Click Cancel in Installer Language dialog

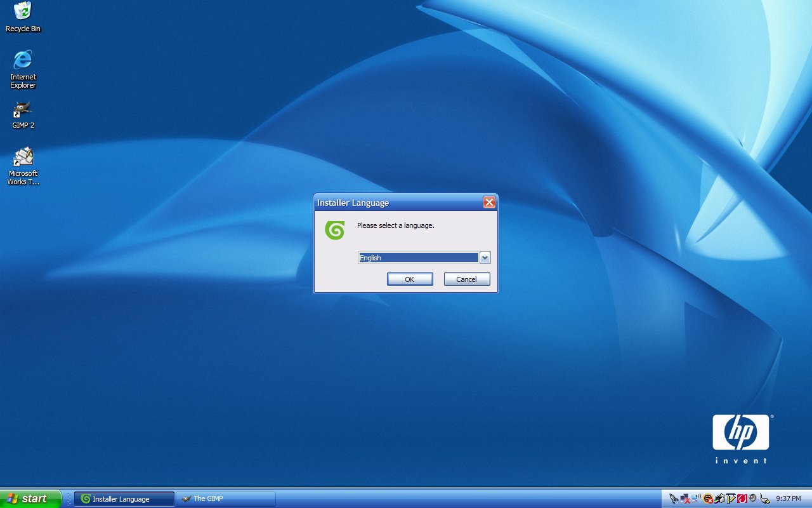click(x=466, y=279)
